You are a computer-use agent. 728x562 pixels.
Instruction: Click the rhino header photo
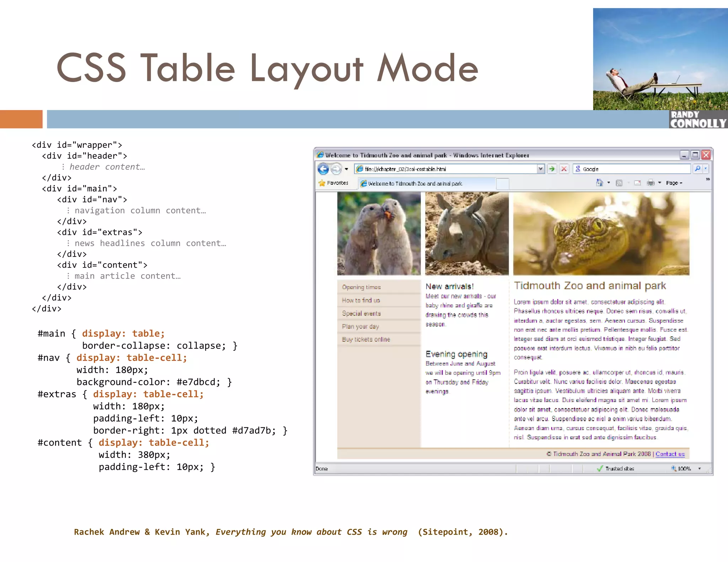click(x=467, y=234)
